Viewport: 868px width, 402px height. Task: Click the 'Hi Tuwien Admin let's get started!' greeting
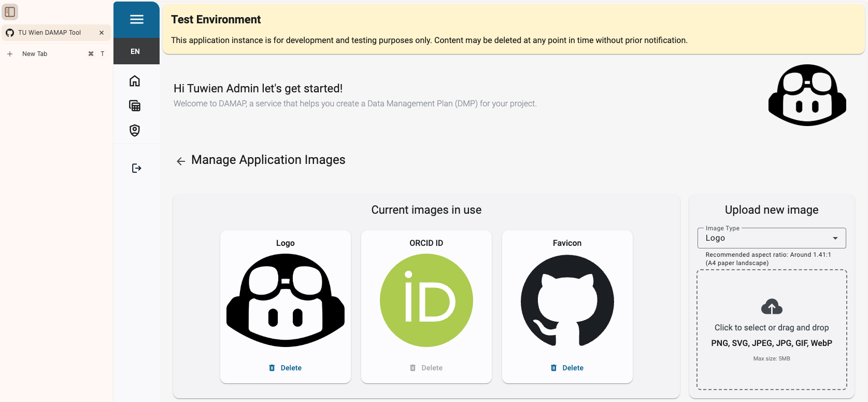click(x=258, y=89)
